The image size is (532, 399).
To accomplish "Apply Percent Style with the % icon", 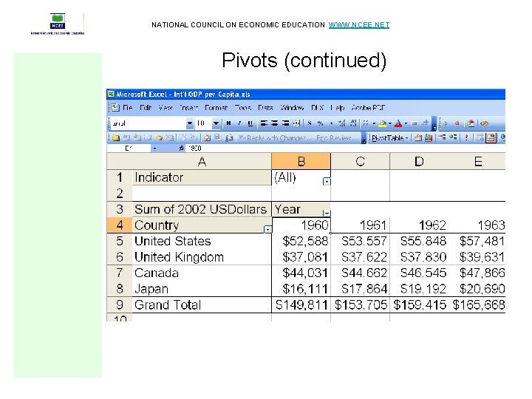I will (x=320, y=123).
